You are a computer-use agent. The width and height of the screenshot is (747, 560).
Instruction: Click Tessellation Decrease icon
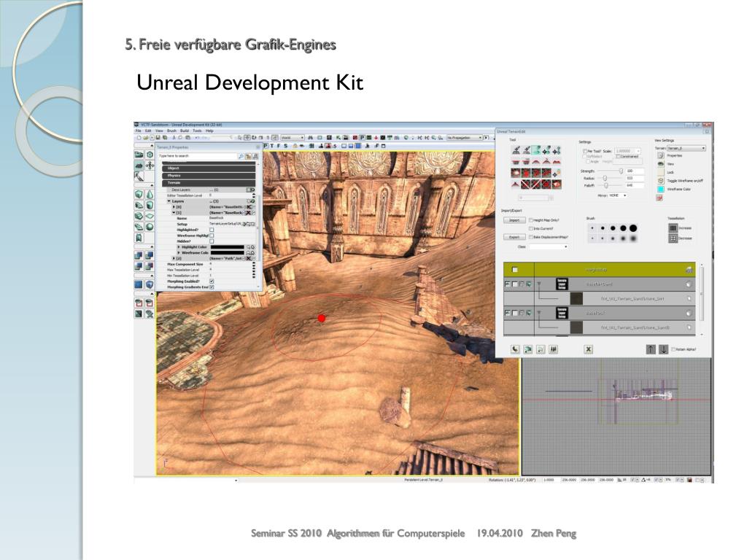coord(673,238)
